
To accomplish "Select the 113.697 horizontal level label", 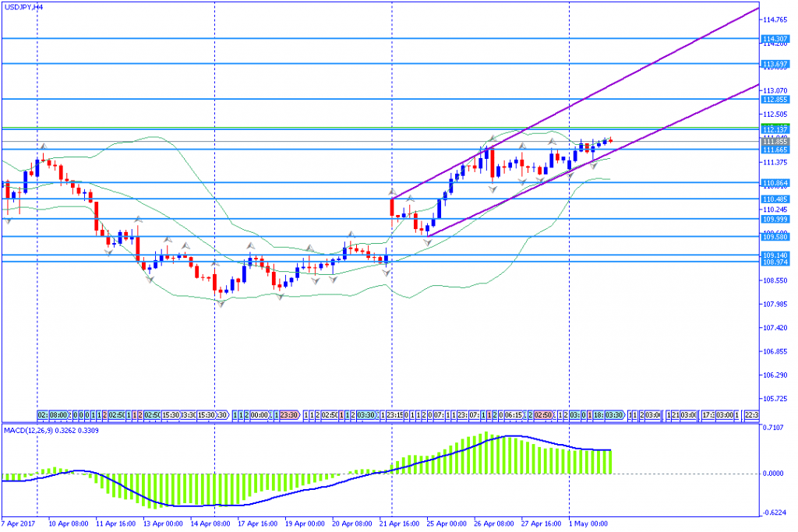I will click(x=775, y=63).
